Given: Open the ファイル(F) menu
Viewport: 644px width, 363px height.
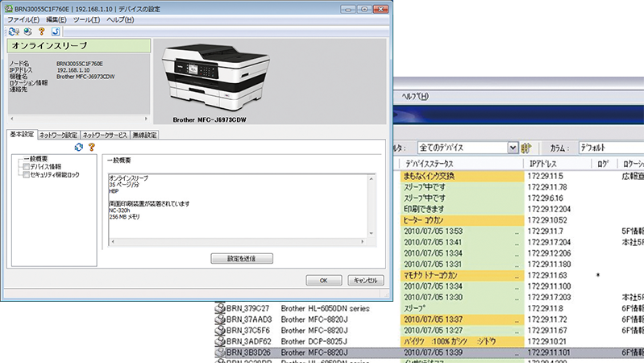Looking at the screenshot, I should (23, 19).
